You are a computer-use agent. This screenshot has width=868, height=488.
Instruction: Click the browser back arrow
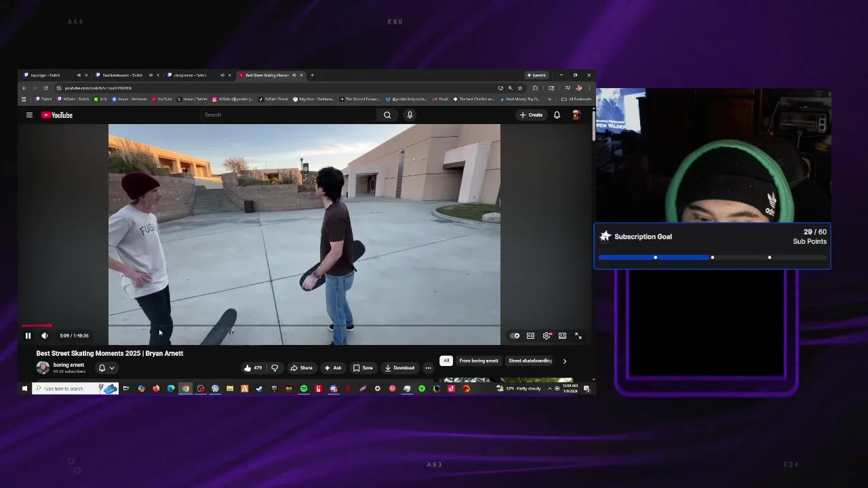(x=24, y=88)
